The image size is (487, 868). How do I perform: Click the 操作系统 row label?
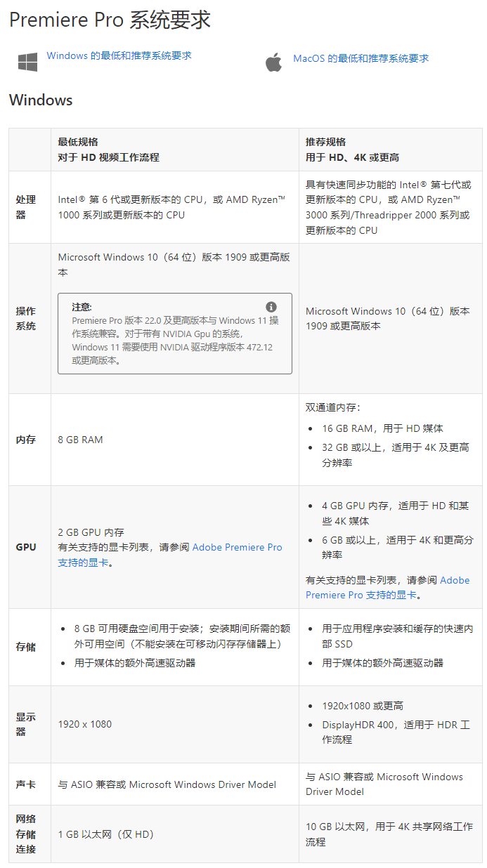click(26, 318)
